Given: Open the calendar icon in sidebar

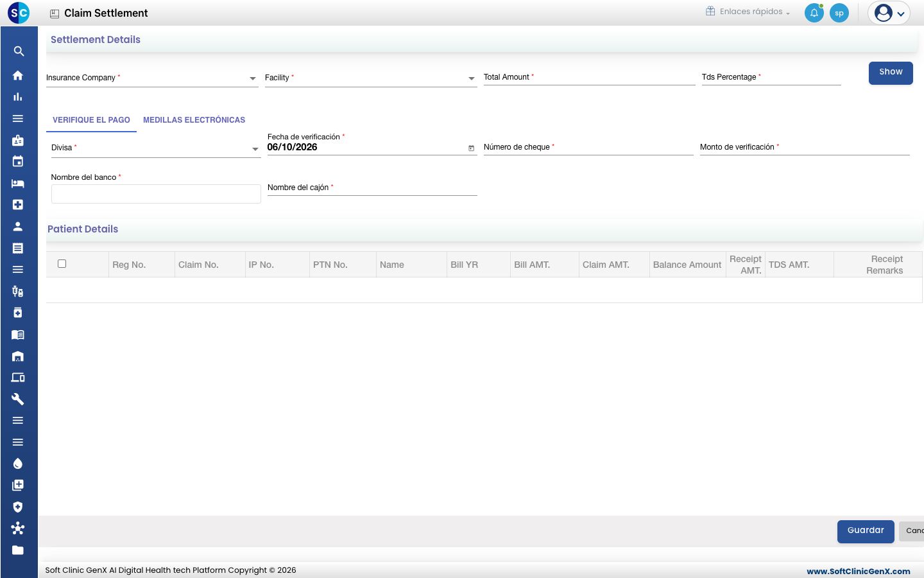Looking at the screenshot, I should 18,161.
